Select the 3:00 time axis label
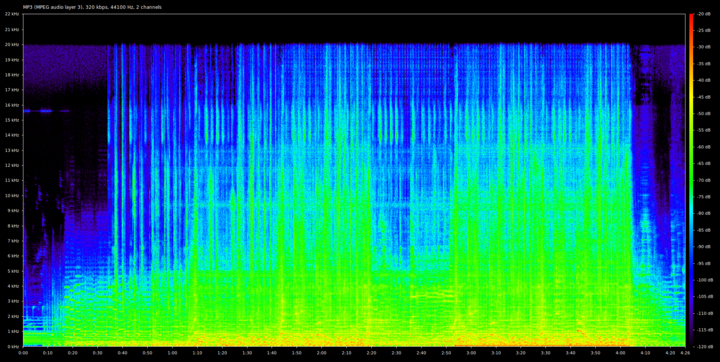 (471, 353)
